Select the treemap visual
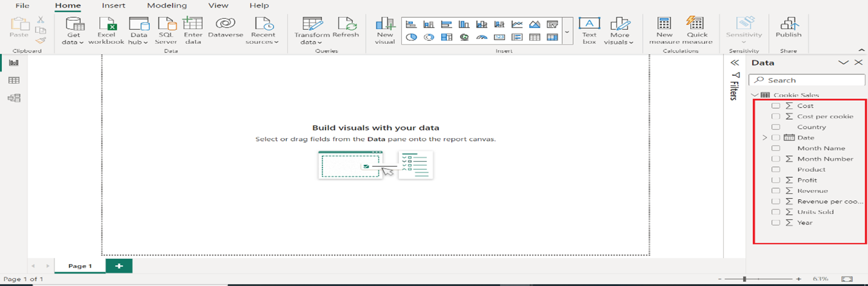Viewport: 868px width, 286px height. tap(447, 37)
